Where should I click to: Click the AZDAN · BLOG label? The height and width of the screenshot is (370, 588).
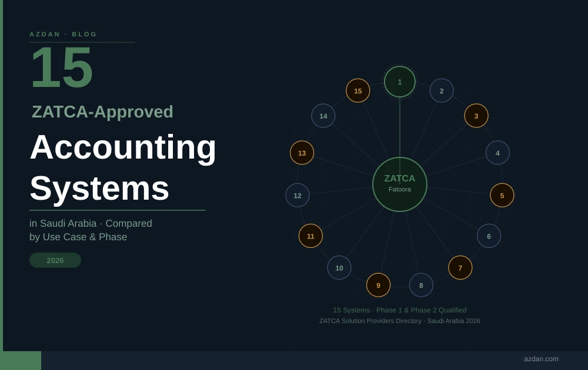tap(63, 34)
